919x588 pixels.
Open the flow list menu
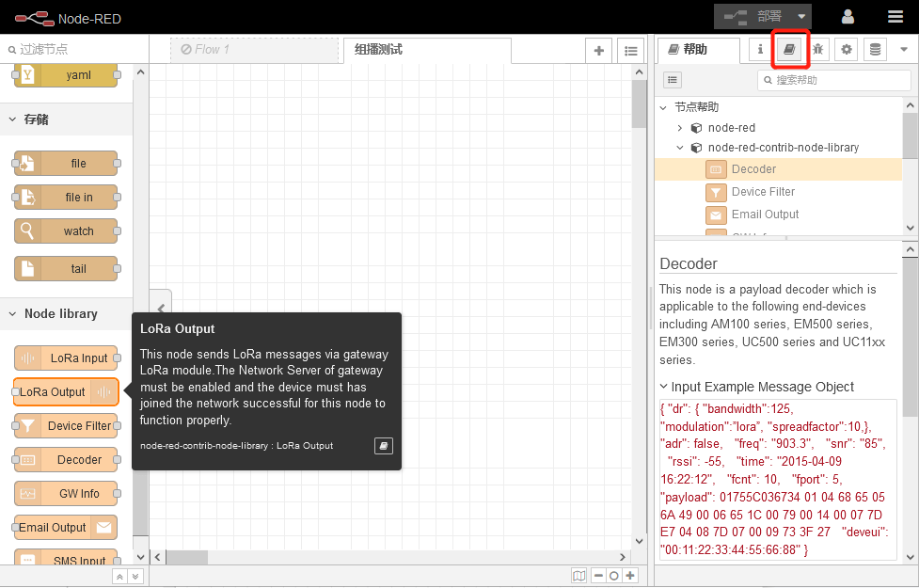pyautogui.click(x=630, y=51)
